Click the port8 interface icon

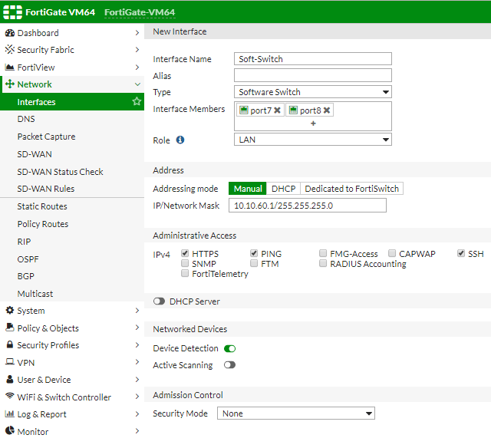pos(293,110)
